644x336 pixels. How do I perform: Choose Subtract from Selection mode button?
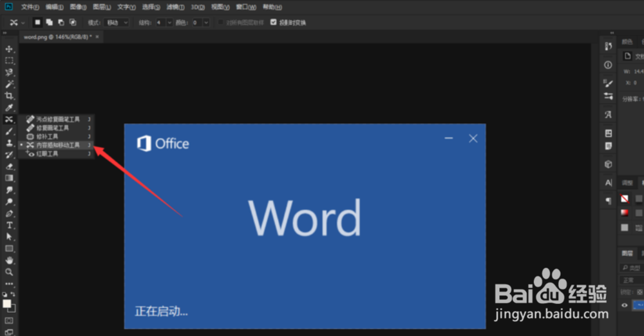61,22
